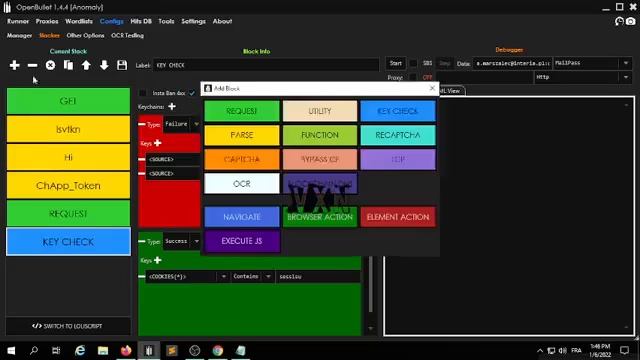Choose OCR in the Add Block dialog
This screenshot has width=640, height=360.
pos(242,184)
